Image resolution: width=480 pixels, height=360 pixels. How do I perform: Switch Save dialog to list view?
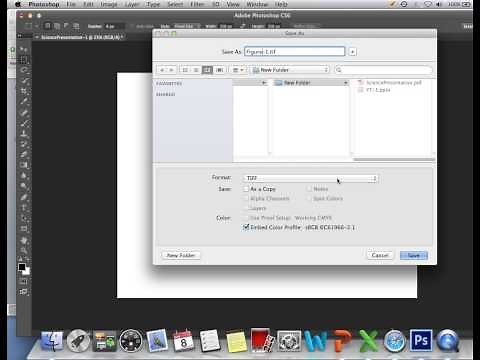196,70
